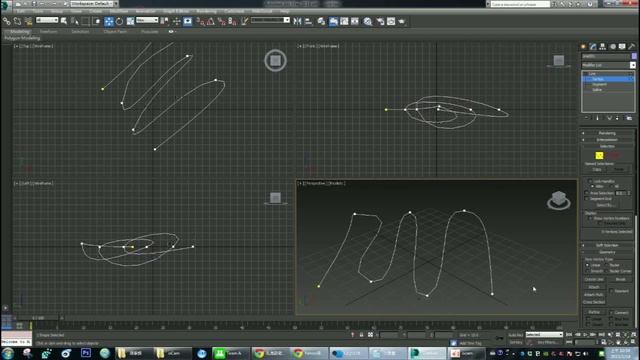Switch to the Create command panel tab

coord(583,47)
